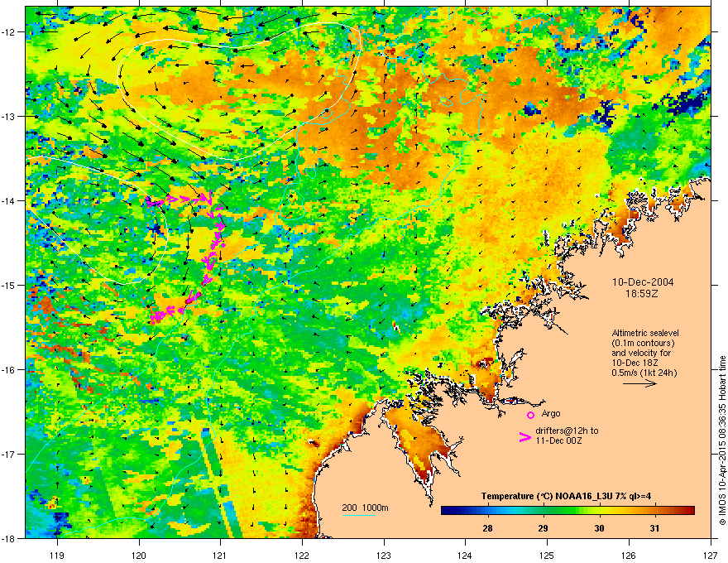Click the 'Argo' legend label
The image size is (728, 563).
[x=551, y=413]
